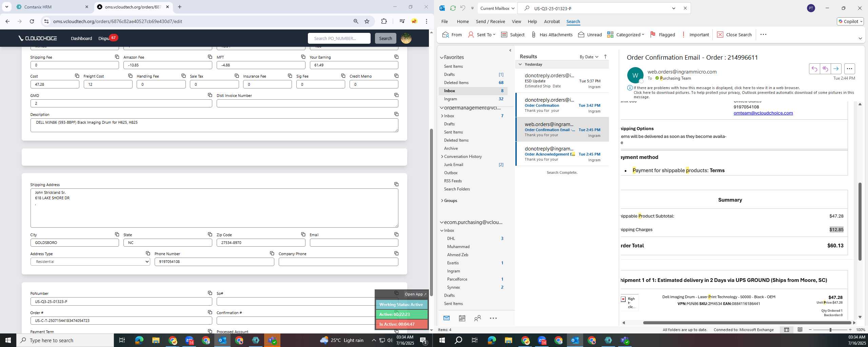Collapse the Favorites folder group

441,58
